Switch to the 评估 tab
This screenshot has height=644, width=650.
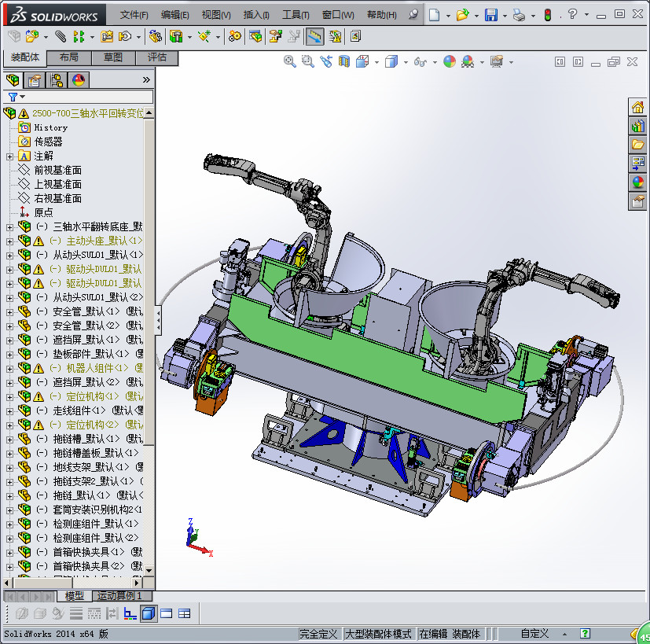click(156, 57)
